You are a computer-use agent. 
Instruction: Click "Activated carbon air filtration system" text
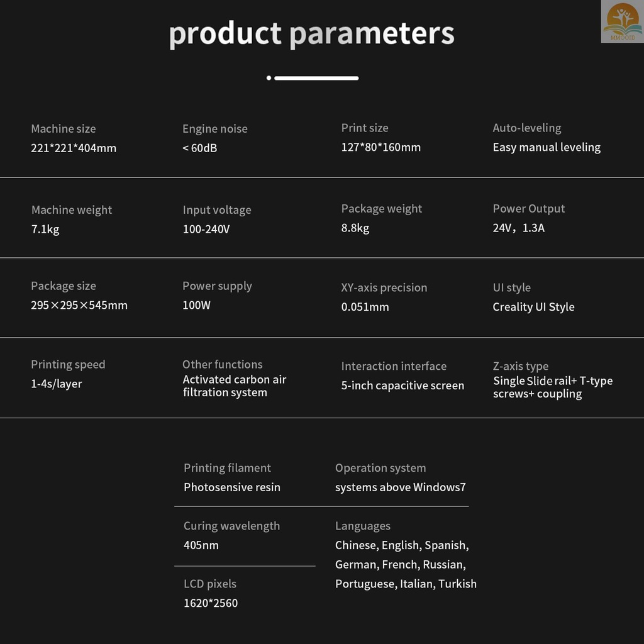pyautogui.click(x=234, y=386)
